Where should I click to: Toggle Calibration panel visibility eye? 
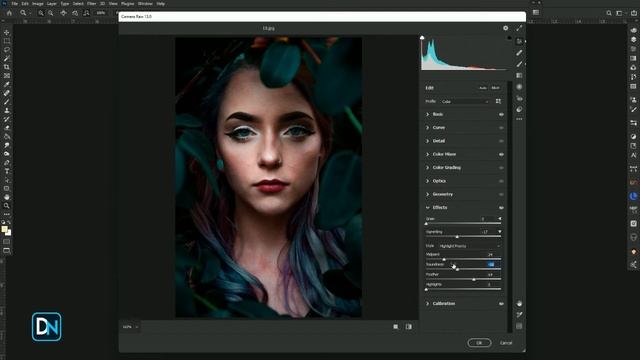tap(501, 304)
